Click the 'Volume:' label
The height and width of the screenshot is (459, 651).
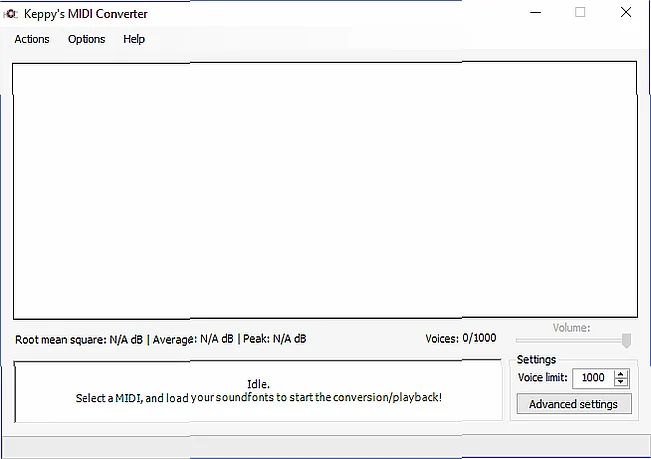[571, 327]
